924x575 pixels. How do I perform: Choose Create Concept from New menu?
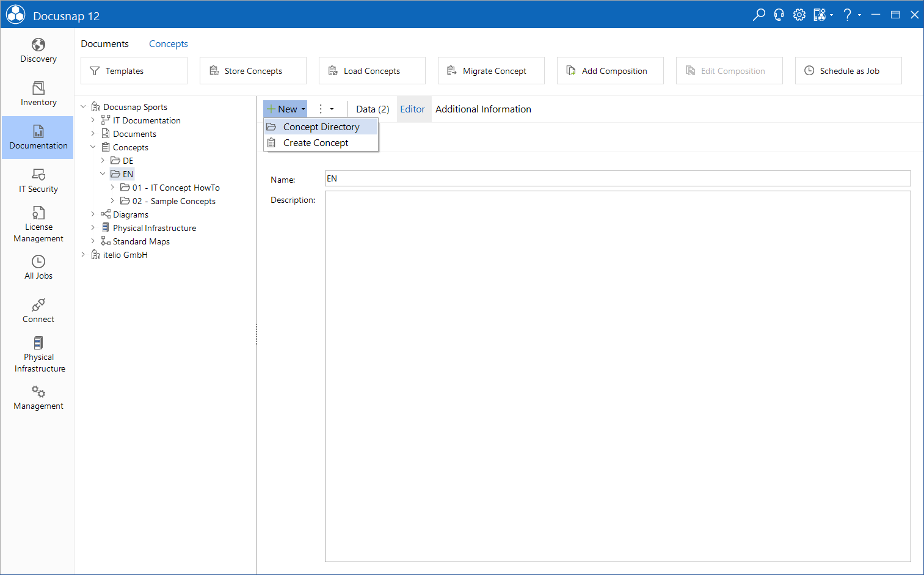[321, 142]
